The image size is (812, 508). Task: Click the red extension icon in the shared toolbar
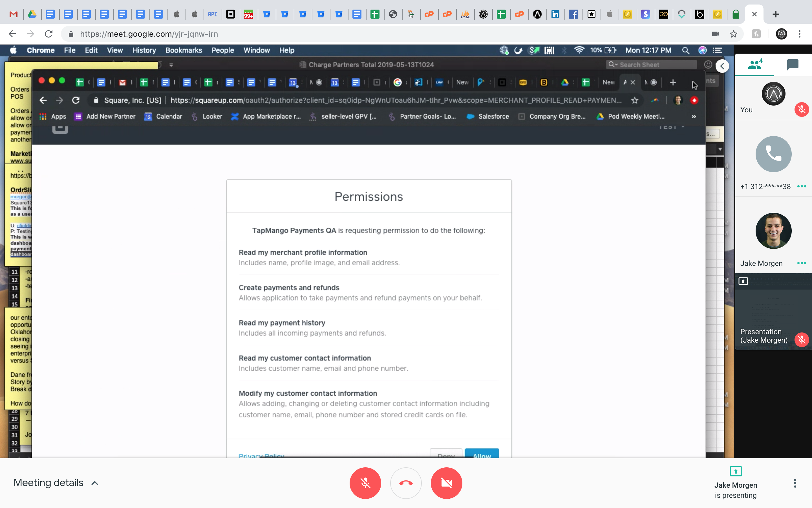tap(694, 100)
